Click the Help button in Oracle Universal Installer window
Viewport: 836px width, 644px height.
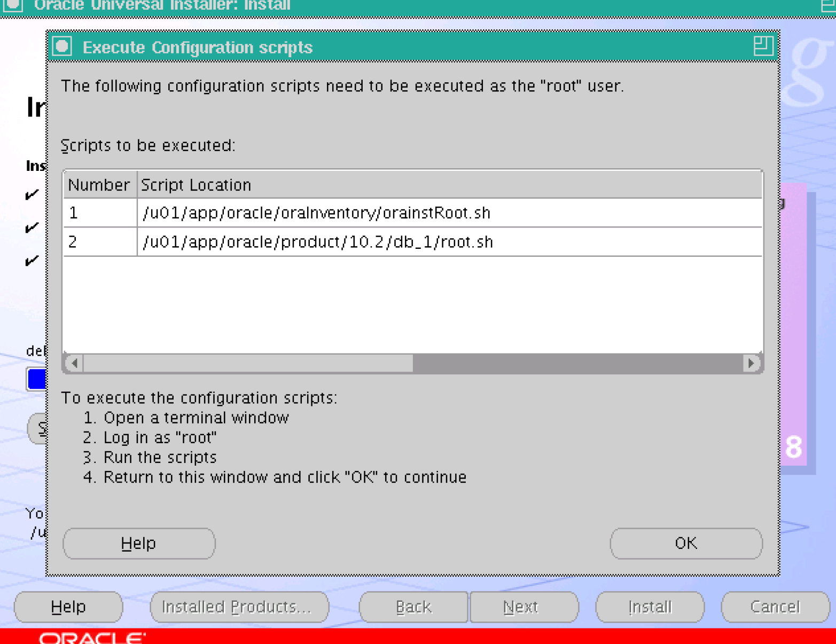coord(68,607)
